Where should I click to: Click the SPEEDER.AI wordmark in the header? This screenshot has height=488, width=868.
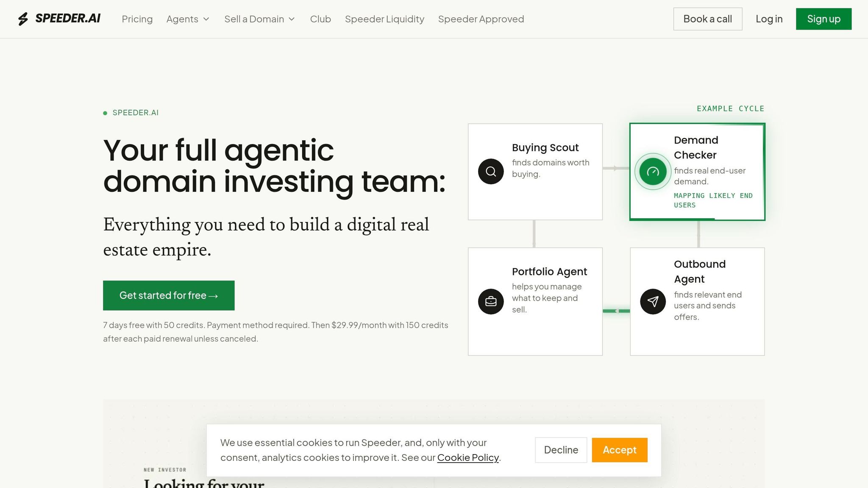(68, 19)
